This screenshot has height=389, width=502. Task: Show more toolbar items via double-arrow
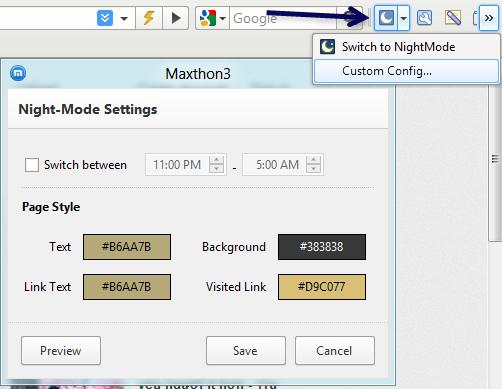pyautogui.click(x=489, y=18)
